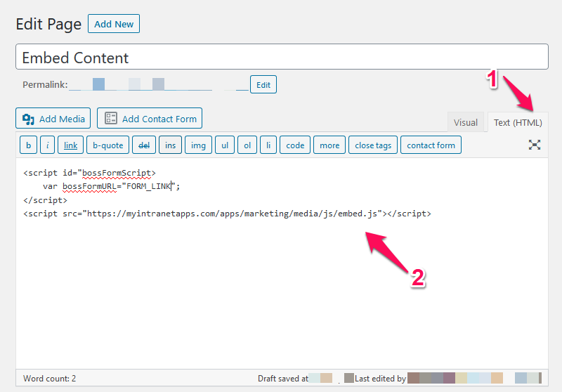This screenshot has width=562, height=392.
Task: Click the Add Contact Form button
Action: (x=150, y=118)
